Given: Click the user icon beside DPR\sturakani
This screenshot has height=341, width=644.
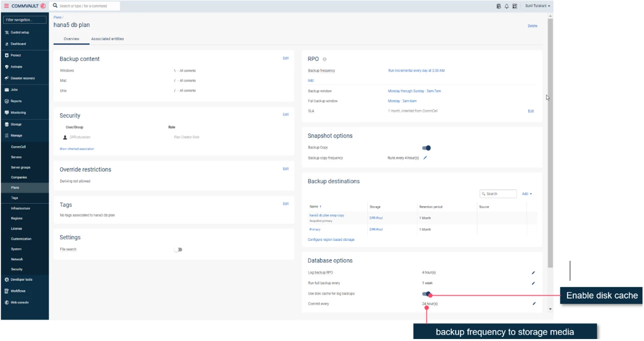Looking at the screenshot, I should pos(65,137).
